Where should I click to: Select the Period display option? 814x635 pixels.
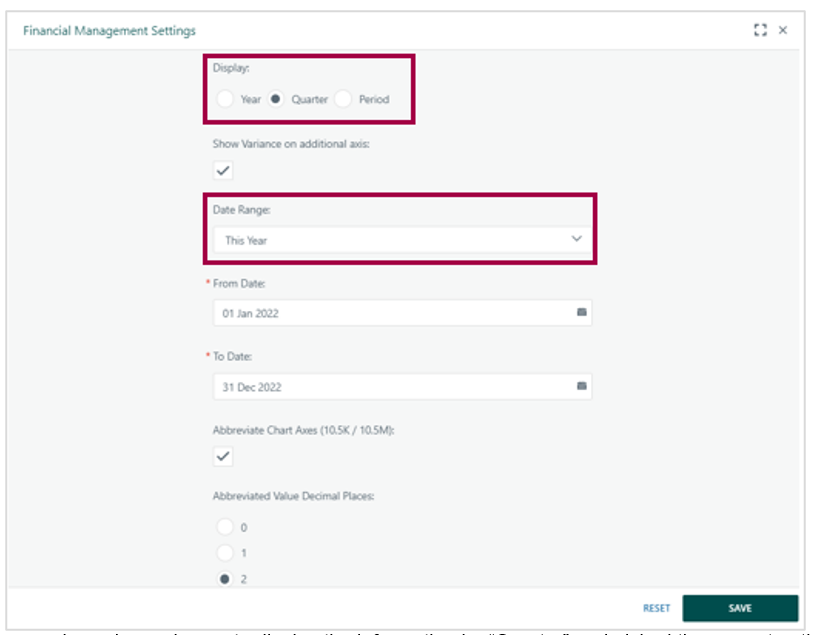343,99
